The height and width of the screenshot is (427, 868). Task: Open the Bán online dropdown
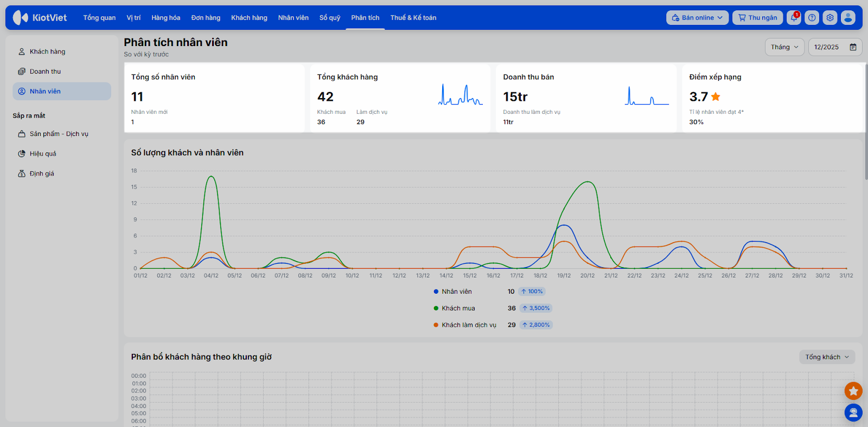[x=697, y=18]
